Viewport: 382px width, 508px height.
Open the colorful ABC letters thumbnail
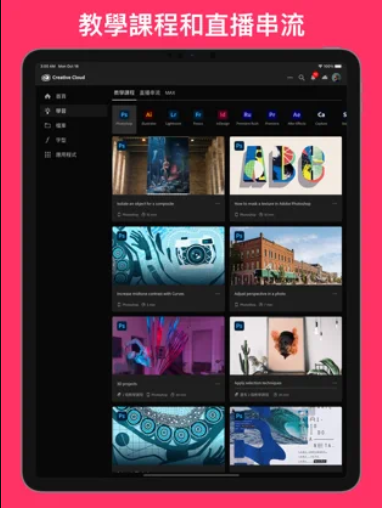coord(286,165)
